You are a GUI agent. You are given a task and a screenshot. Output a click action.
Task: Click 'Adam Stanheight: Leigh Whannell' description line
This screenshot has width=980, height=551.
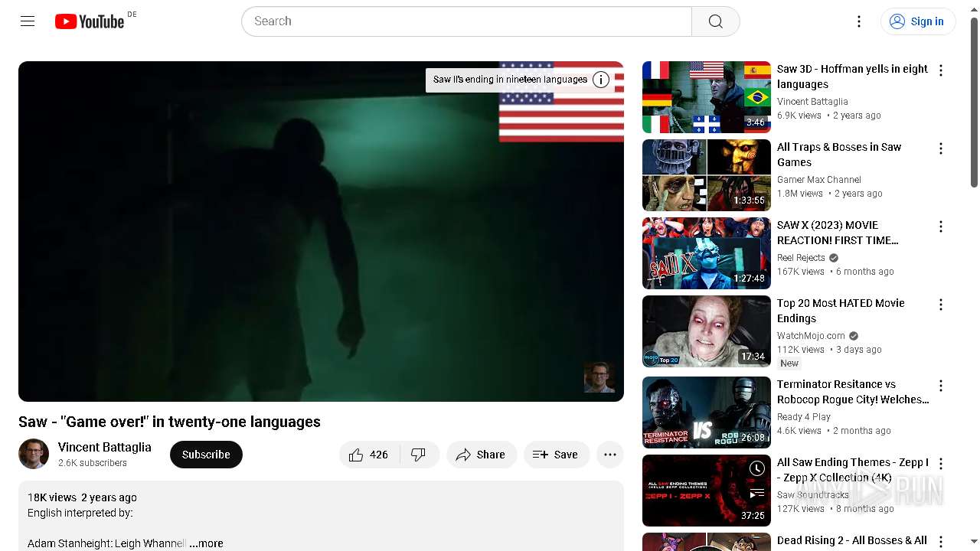coord(106,543)
